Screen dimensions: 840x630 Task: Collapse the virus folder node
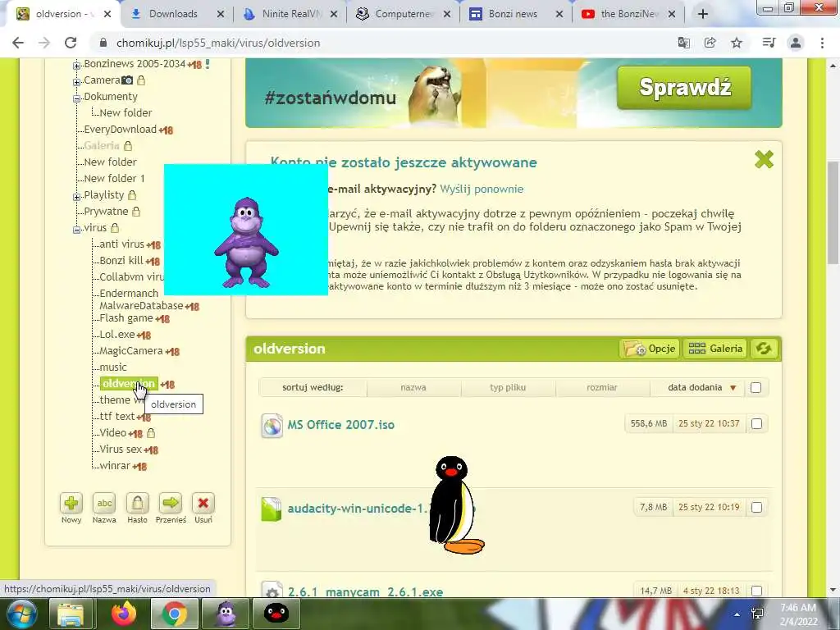[x=76, y=230]
